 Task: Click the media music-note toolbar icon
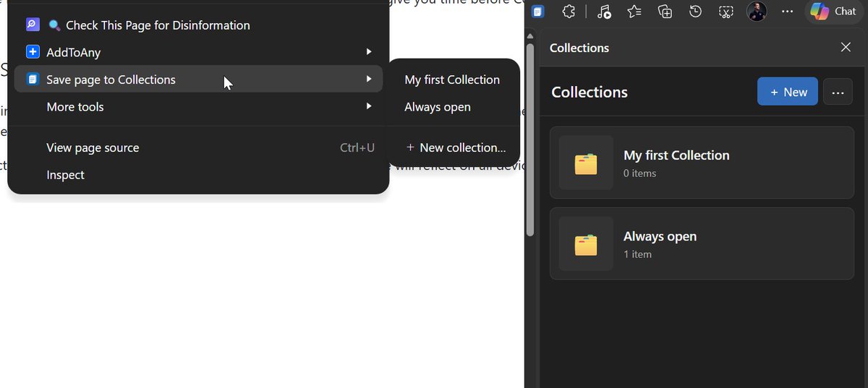(604, 12)
